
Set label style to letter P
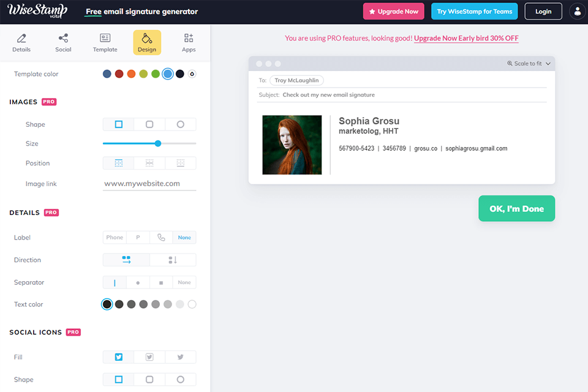(138, 238)
